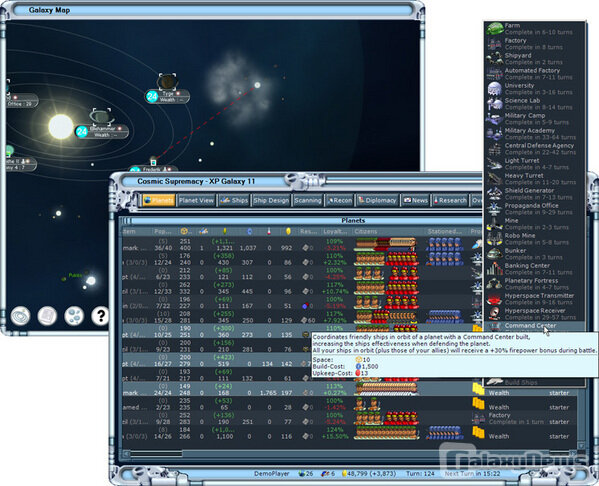This screenshot has width=599, height=486.
Task: Sort by the Stationed column header
Action: 446,232
